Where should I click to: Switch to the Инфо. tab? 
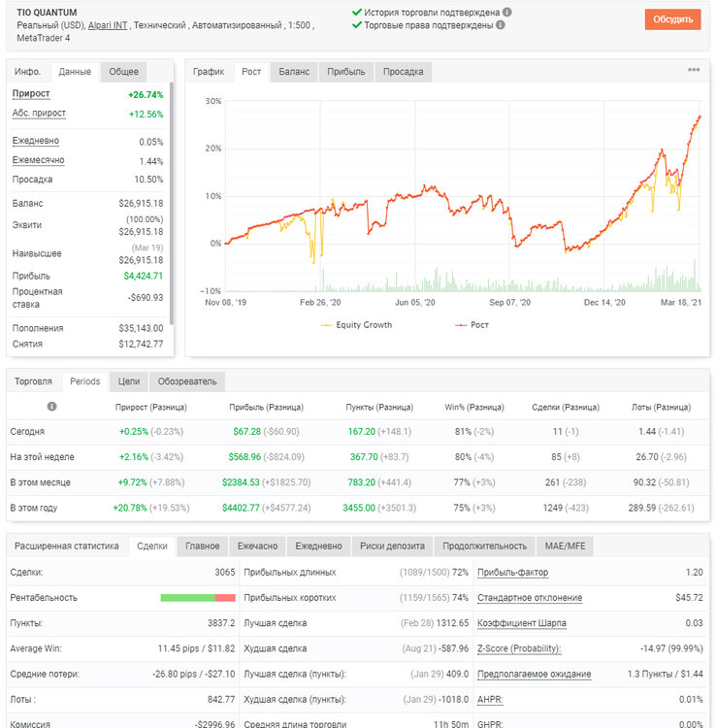click(27, 72)
